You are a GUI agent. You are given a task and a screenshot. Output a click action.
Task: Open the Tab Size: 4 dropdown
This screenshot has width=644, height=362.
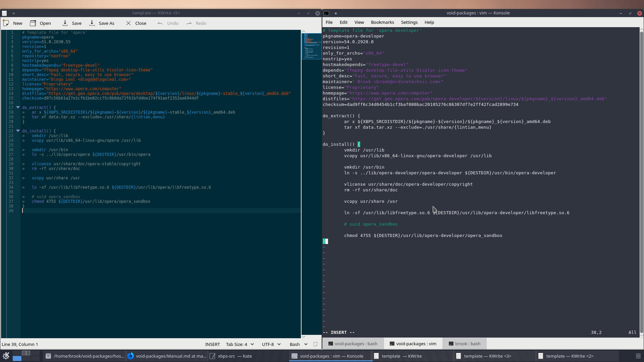240,344
